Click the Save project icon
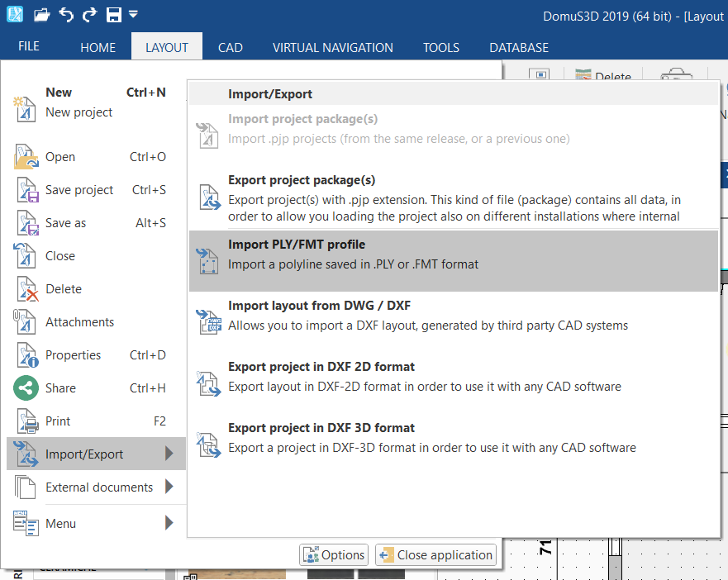This screenshot has height=580, width=728. 27,190
